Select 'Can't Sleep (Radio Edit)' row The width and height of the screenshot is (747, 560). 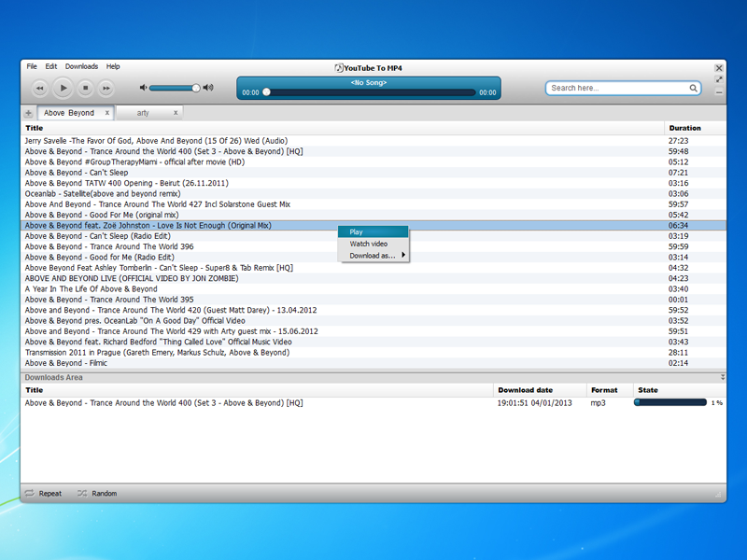click(x=373, y=236)
